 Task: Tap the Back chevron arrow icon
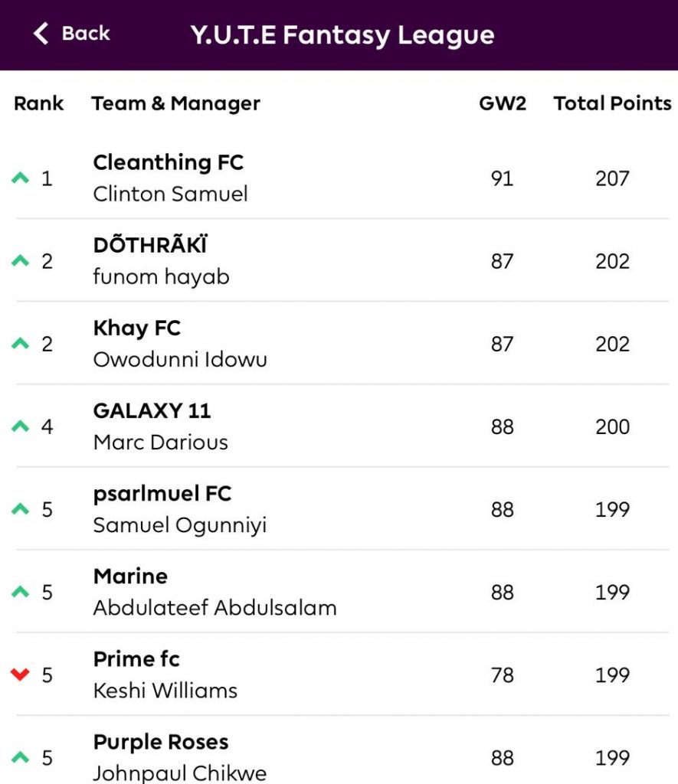coord(41,34)
